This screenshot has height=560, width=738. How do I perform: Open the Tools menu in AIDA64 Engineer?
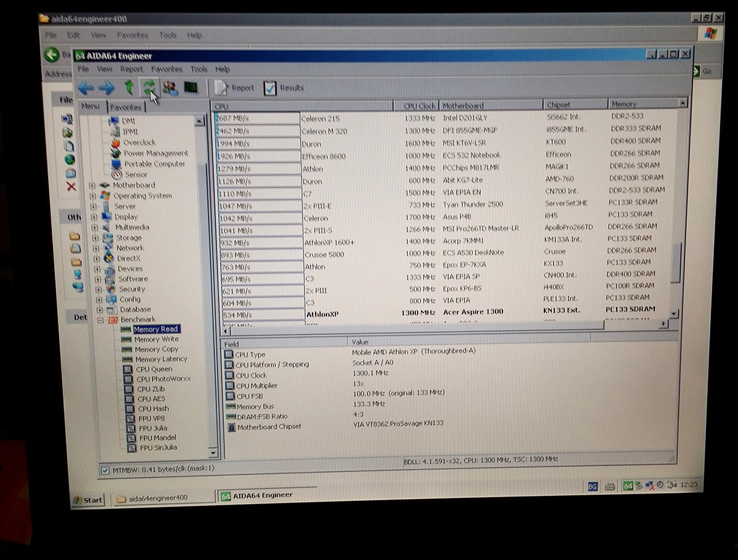[199, 69]
